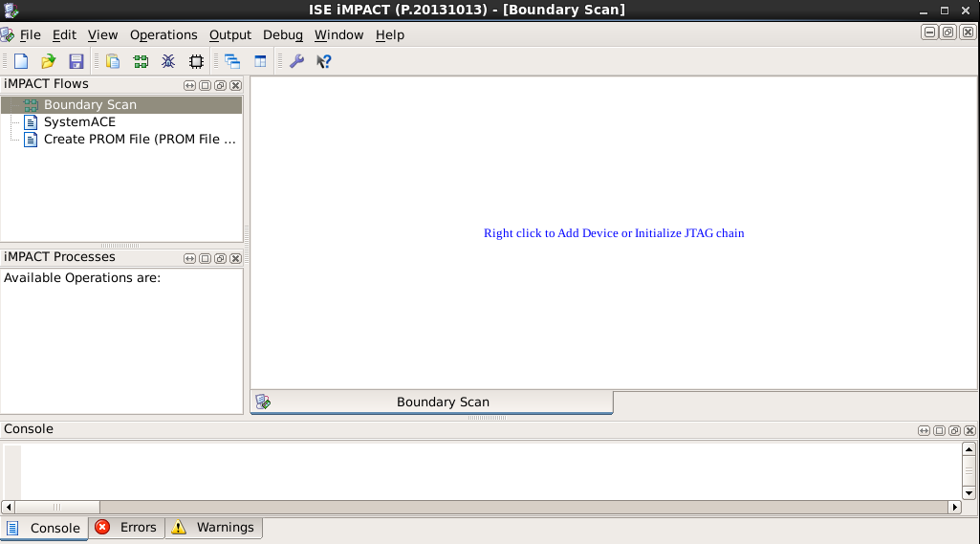
Task: Select the Boundary Scan document tab
Action: coord(432,403)
